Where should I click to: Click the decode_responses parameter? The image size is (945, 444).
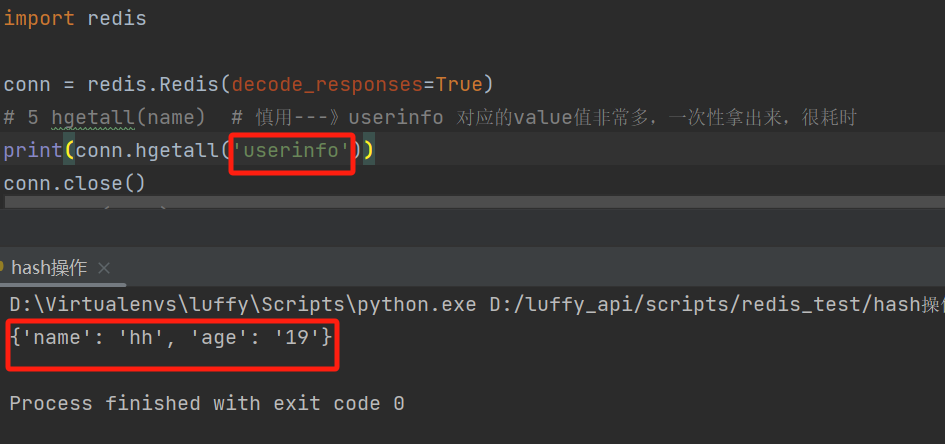pos(322,84)
